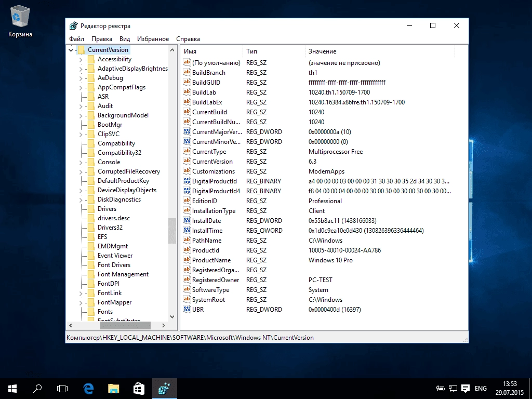The width and height of the screenshot is (532, 399).
Task: Select the Accessibility folder icon
Action: [91, 59]
